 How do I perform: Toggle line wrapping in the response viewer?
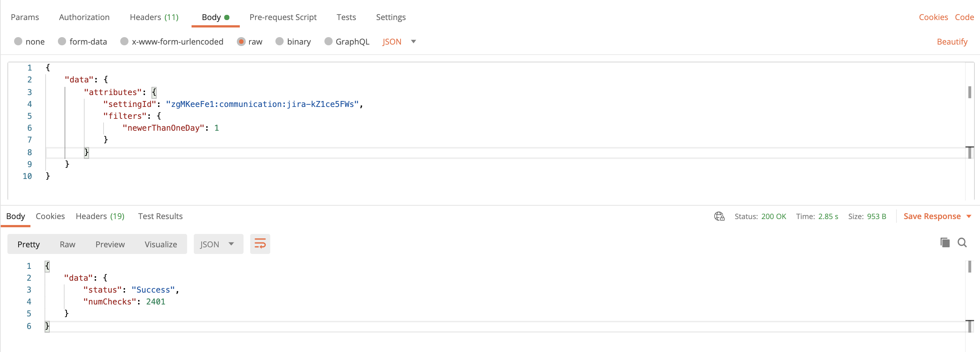[260, 244]
